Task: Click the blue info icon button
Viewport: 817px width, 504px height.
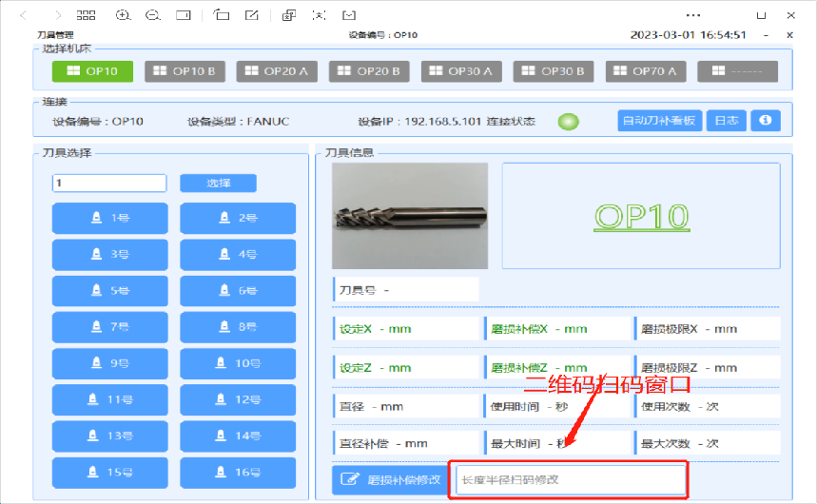Action: point(766,121)
